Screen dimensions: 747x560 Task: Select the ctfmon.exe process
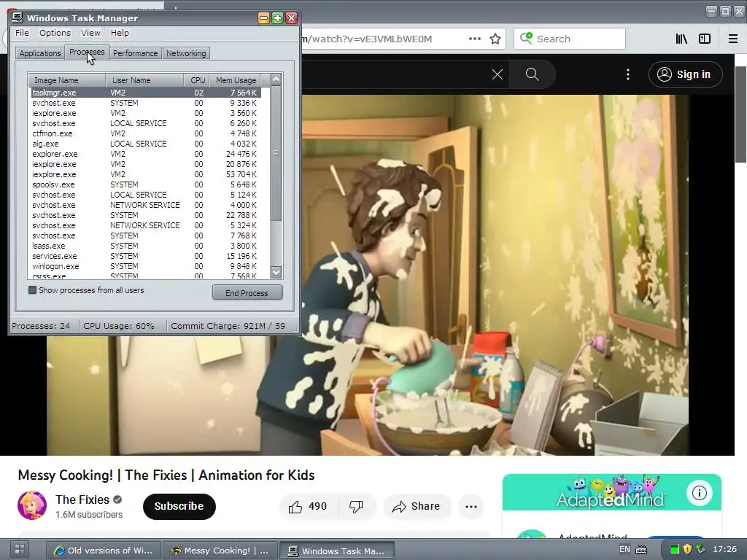tap(145, 133)
